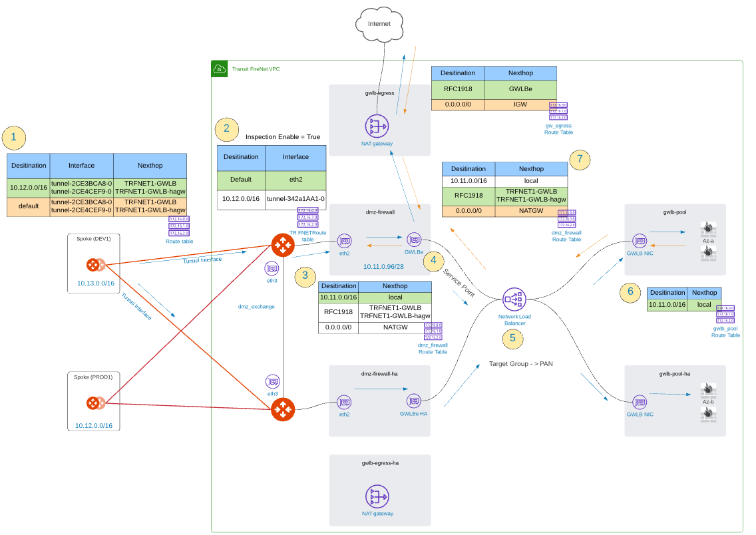Select the eth3 icon above dmz_exchange label
The image size is (756, 535).
(x=272, y=268)
